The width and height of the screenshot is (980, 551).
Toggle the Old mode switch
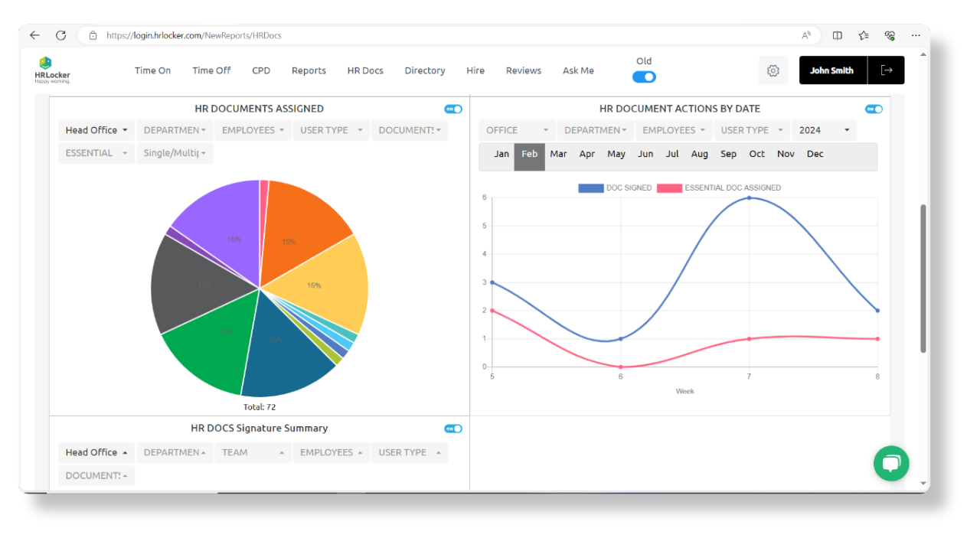click(644, 77)
